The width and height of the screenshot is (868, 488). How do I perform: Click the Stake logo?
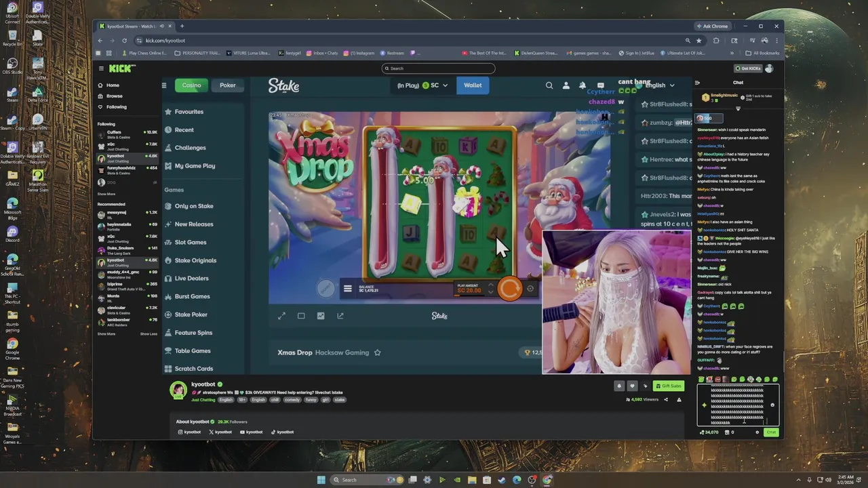pos(283,85)
